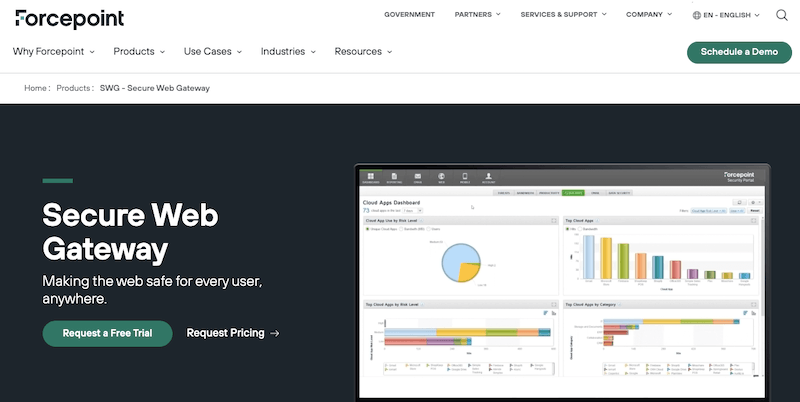The height and width of the screenshot is (402, 800).
Task: Maximize the Cloud App Use by Risk Level panel
Action: click(554, 221)
